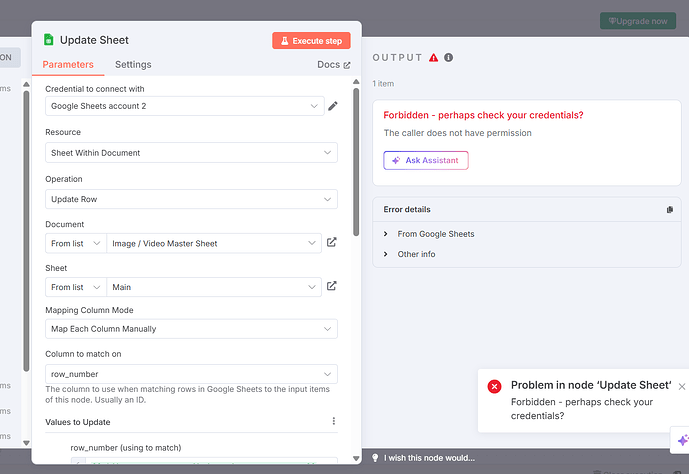Click the parameters panel scroll down arrow

click(x=356, y=458)
